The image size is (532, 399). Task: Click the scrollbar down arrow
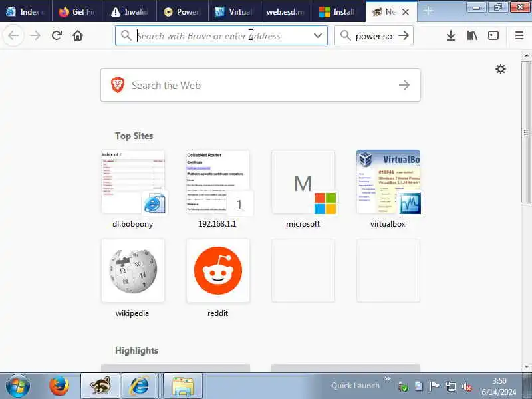tap(526, 367)
